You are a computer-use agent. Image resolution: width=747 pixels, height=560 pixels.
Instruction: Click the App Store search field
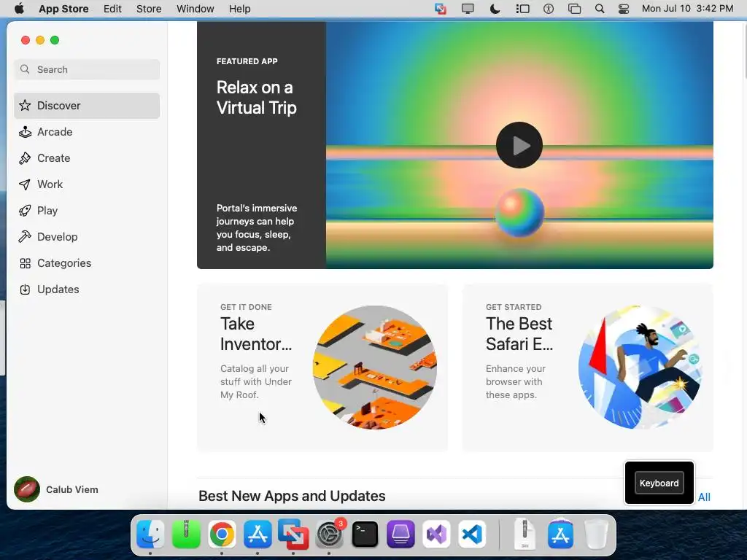click(x=87, y=69)
